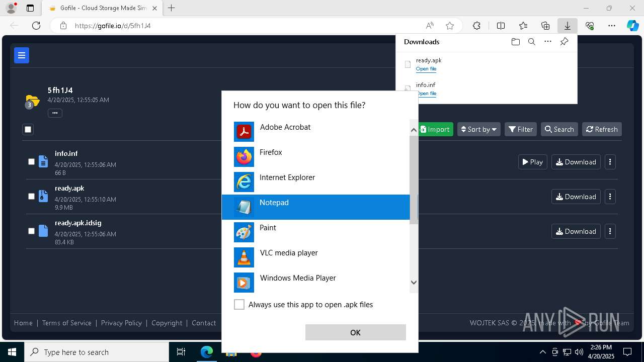Search within the Downloads panel
The image size is (644, 362).
point(532,42)
